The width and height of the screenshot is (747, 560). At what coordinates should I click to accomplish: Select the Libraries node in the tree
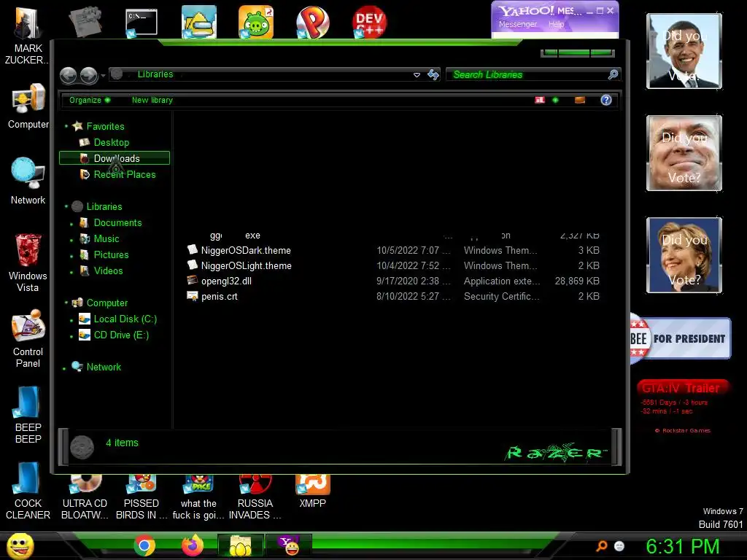pyautogui.click(x=104, y=206)
